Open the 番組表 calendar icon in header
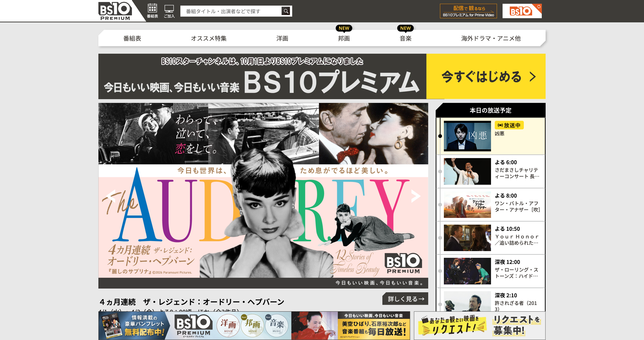Screen dimensions: 644x340 pyautogui.click(x=152, y=11)
